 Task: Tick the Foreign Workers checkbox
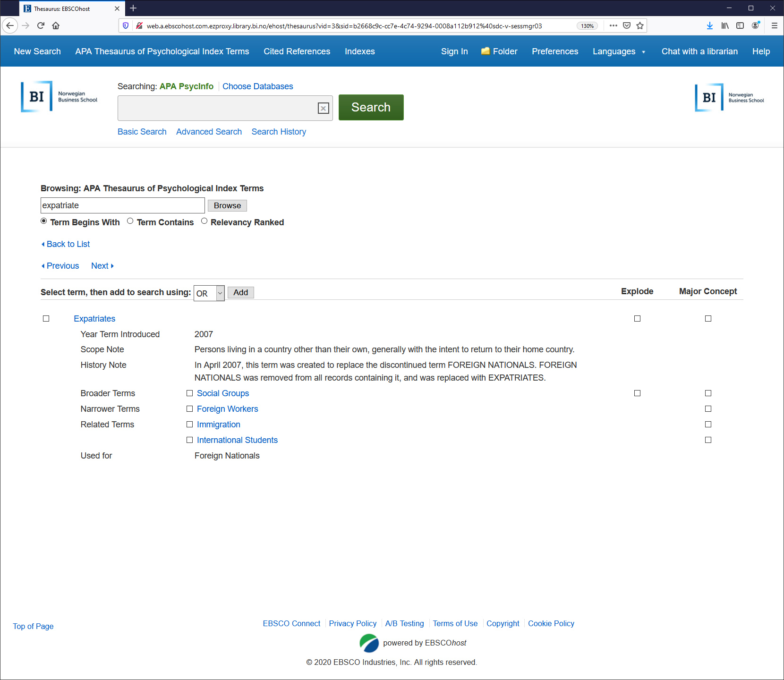point(189,409)
